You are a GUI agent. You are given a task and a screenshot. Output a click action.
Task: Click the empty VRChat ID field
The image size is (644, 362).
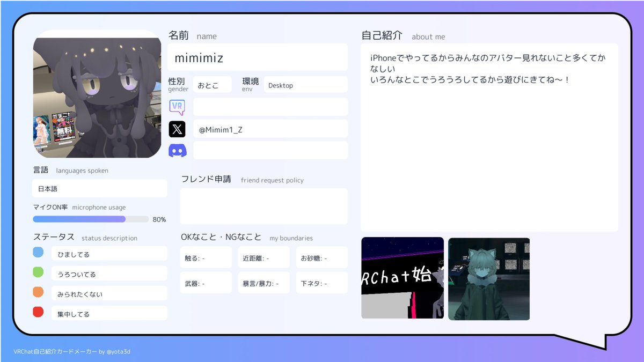coord(270,107)
